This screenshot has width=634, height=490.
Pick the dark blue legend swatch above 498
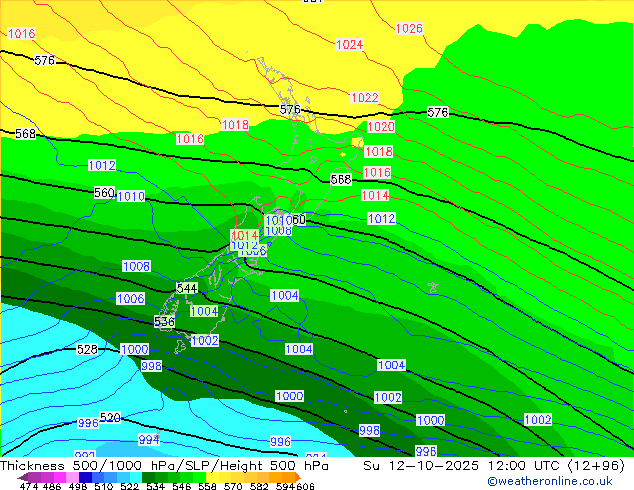coord(85,477)
